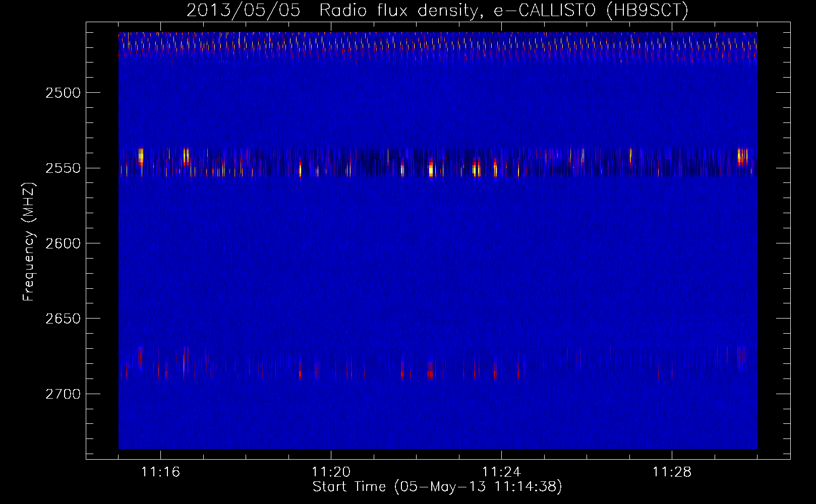Image resolution: width=816 pixels, height=504 pixels.
Task: Click the "Frequency (MHZ)" axis label
Action: pyautogui.click(x=29, y=242)
